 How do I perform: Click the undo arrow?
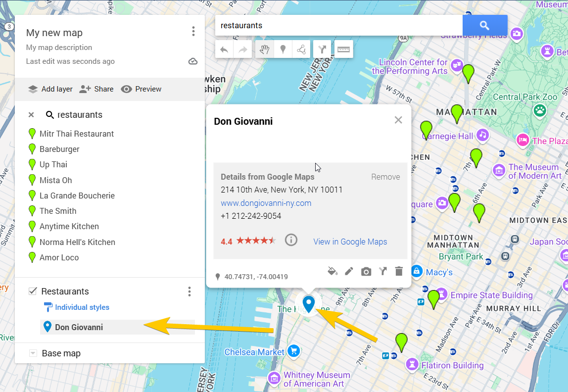(x=227, y=49)
